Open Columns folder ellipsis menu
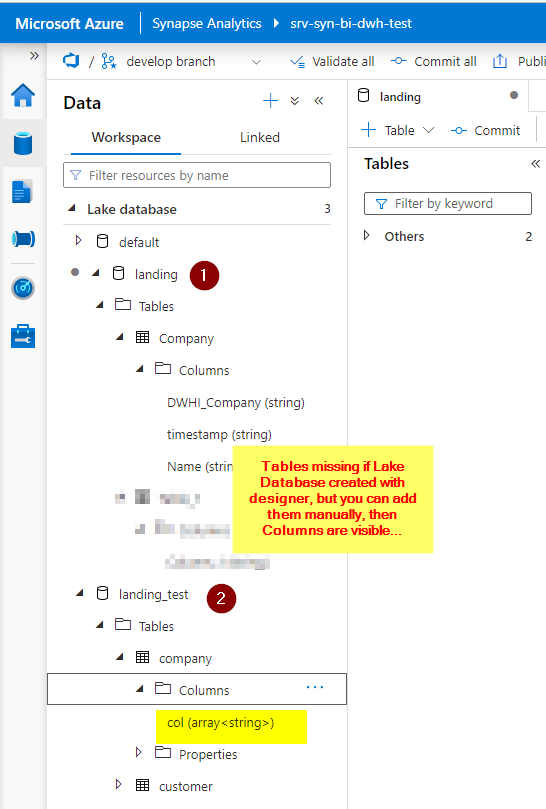Screen dimensions: 546x809 point(315,687)
